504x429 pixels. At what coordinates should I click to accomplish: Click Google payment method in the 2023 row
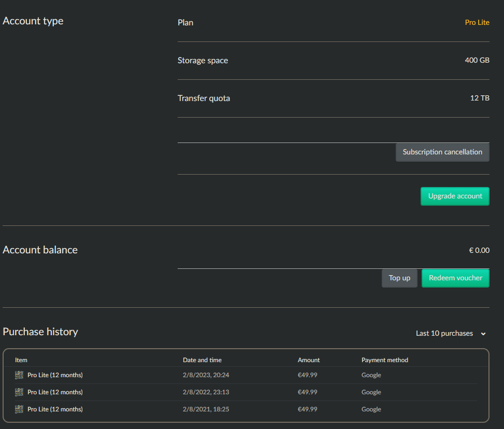371,375
